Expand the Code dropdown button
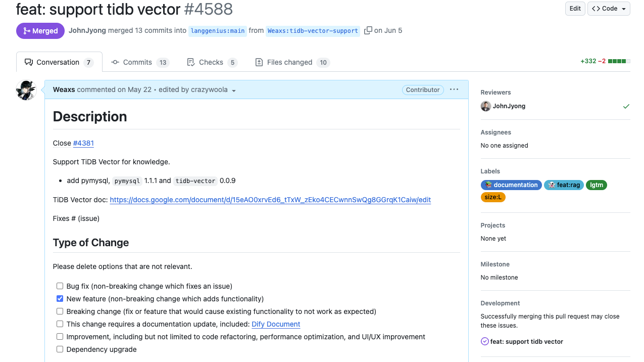Image resolution: width=644 pixels, height=362 pixels. click(x=609, y=9)
